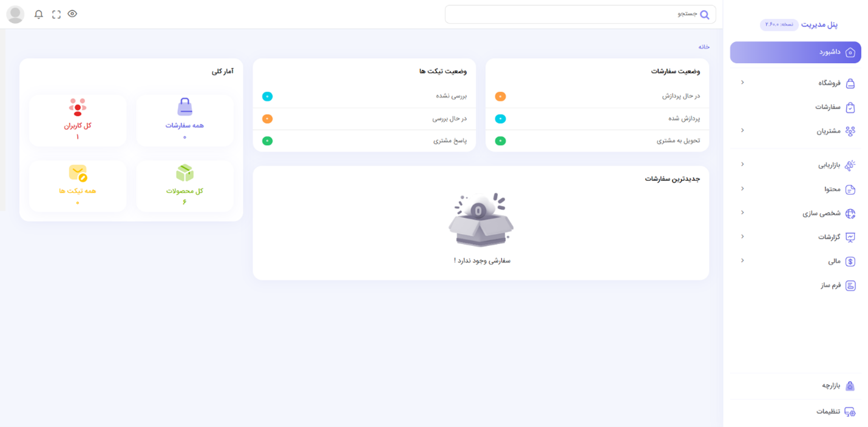Expand the بازاریابی marketing chevron
The height and width of the screenshot is (427, 868).
(x=742, y=164)
